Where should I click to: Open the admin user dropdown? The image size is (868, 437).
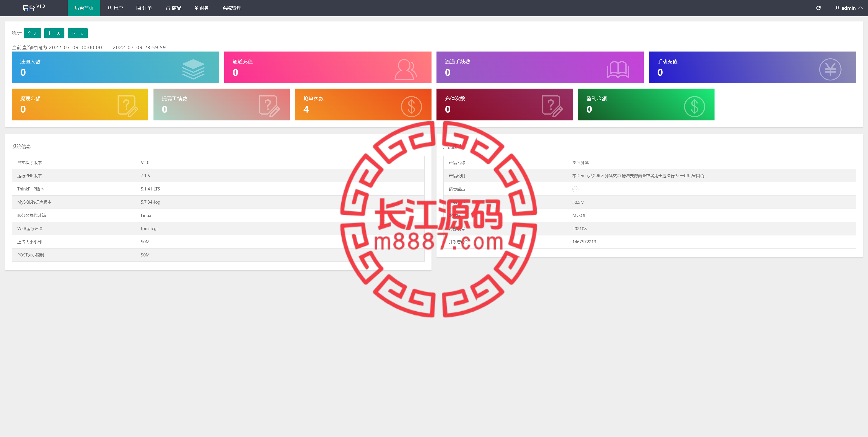(849, 8)
